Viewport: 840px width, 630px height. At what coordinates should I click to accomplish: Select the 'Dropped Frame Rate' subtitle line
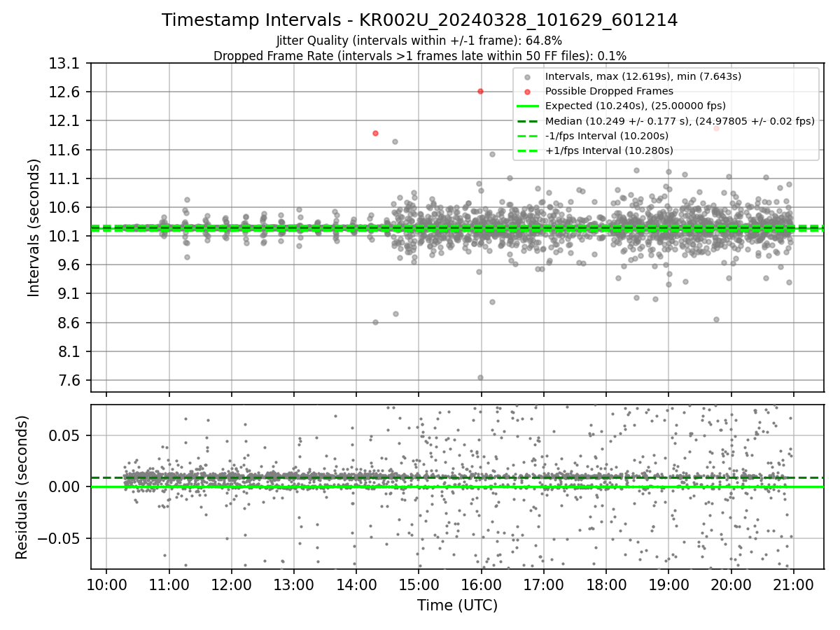(420, 56)
